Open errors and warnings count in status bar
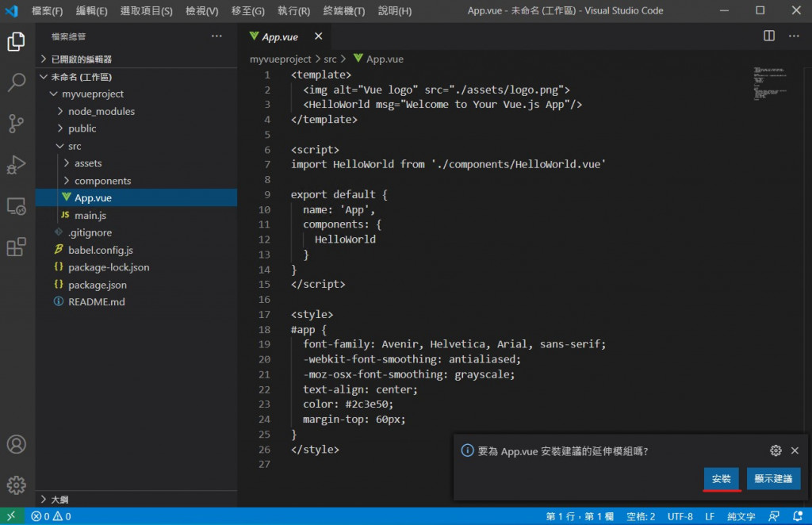This screenshot has width=812, height=525. 51,516
